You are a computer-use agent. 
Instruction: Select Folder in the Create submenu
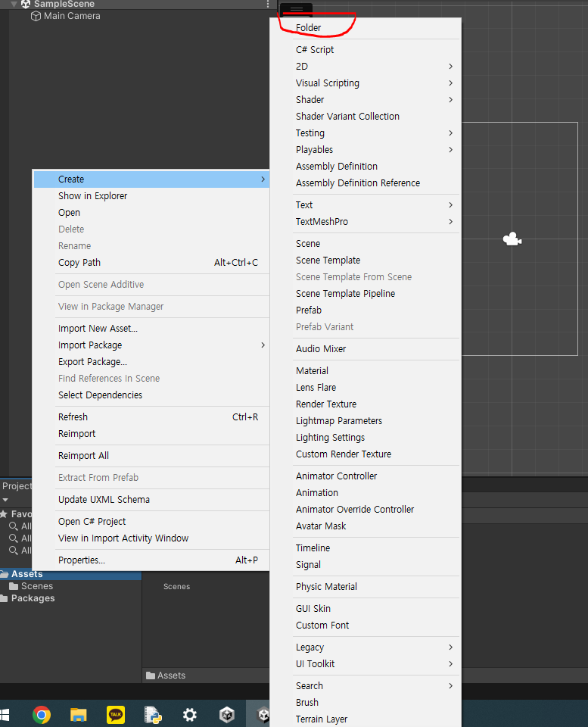[309, 28]
